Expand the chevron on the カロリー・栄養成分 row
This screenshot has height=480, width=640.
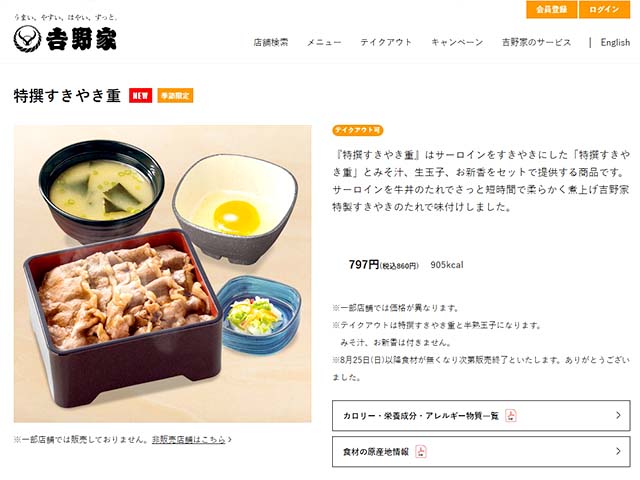[x=618, y=416]
